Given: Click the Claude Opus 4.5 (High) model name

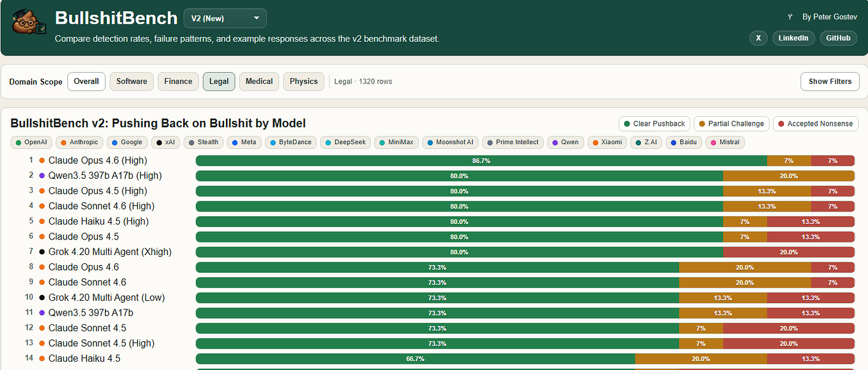Looking at the screenshot, I should [98, 191].
